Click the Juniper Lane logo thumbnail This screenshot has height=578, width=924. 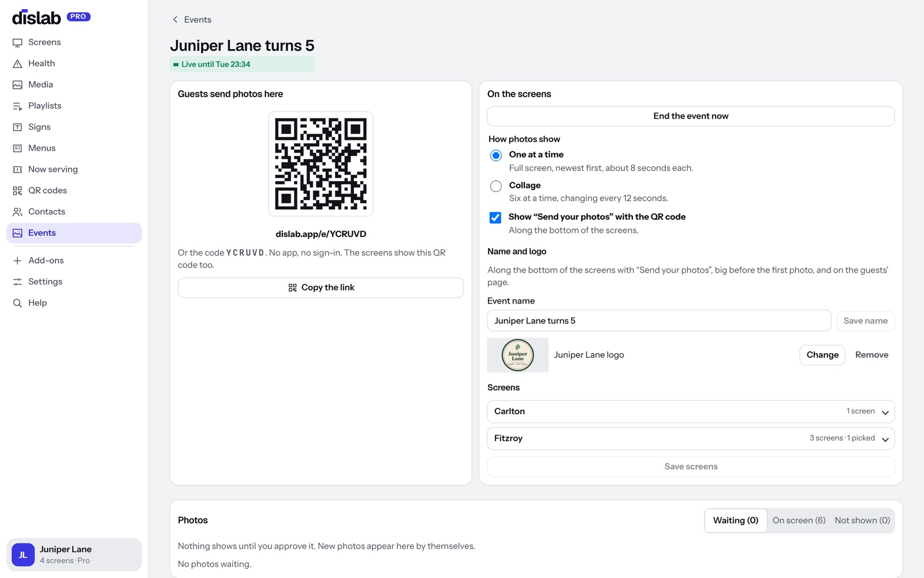(x=517, y=355)
